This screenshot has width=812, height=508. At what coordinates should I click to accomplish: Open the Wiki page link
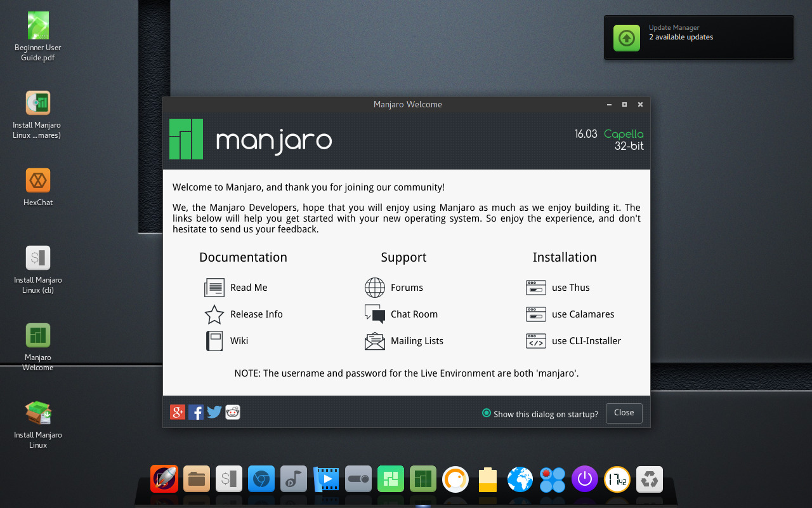pyautogui.click(x=214, y=341)
